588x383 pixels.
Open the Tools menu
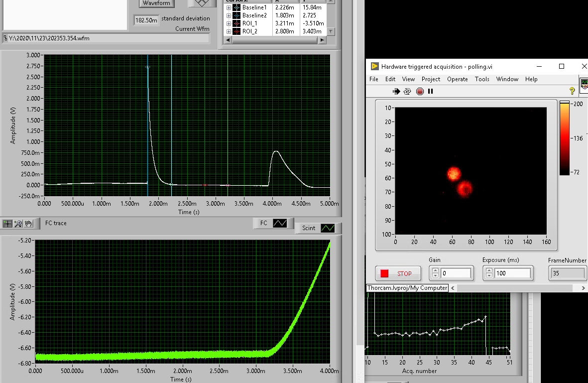(x=482, y=79)
